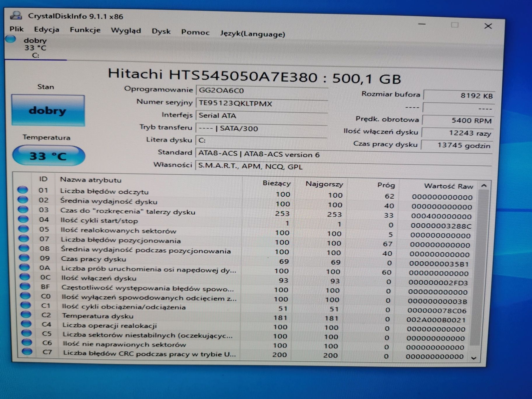
Task: Click the 'Bieżący' column header
Action: click(x=269, y=183)
